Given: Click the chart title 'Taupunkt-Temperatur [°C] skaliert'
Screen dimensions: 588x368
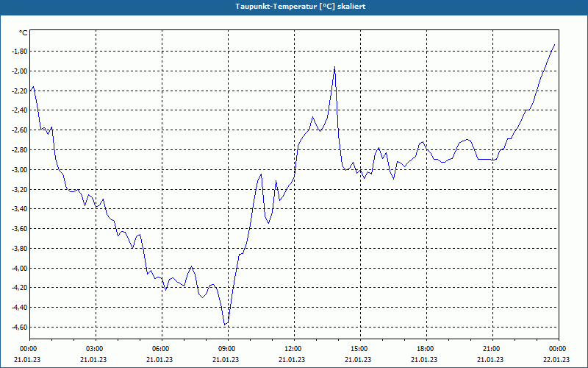Looking at the screenshot, I should [x=301, y=7].
